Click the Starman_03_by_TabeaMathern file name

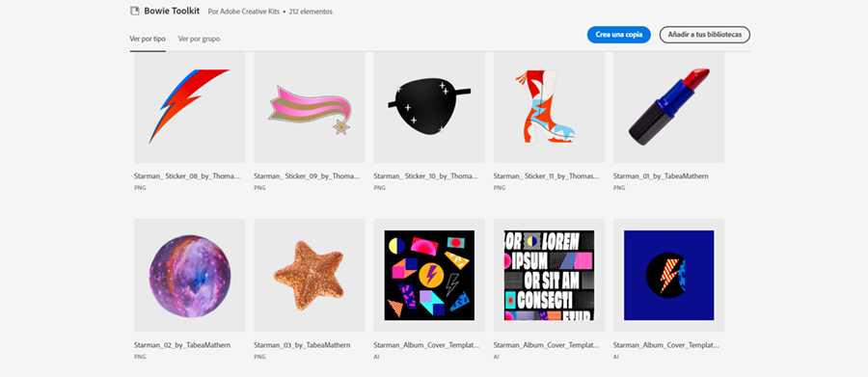pyautogui.click(x=302, y=345)
